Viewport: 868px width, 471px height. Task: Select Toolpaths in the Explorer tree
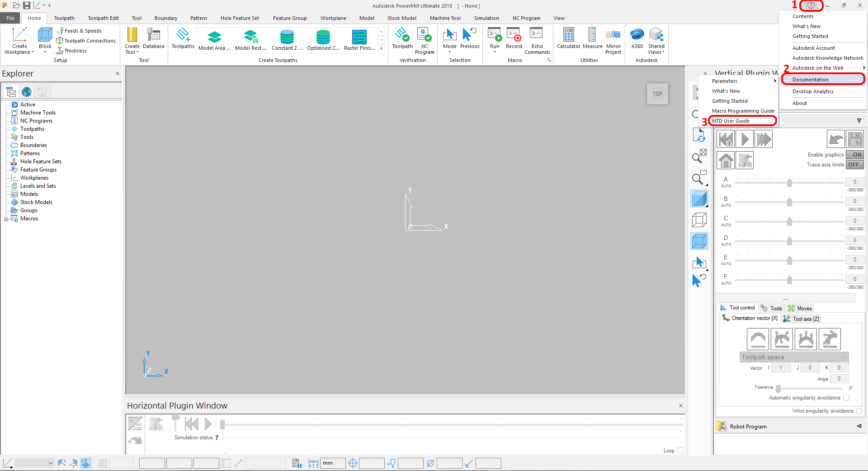(x=32, y=129)
